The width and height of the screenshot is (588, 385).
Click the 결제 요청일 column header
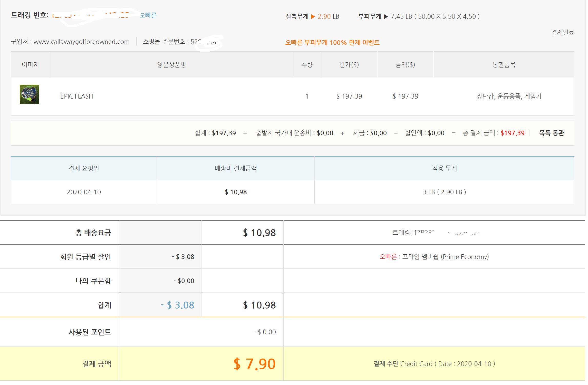coord(84,168)
